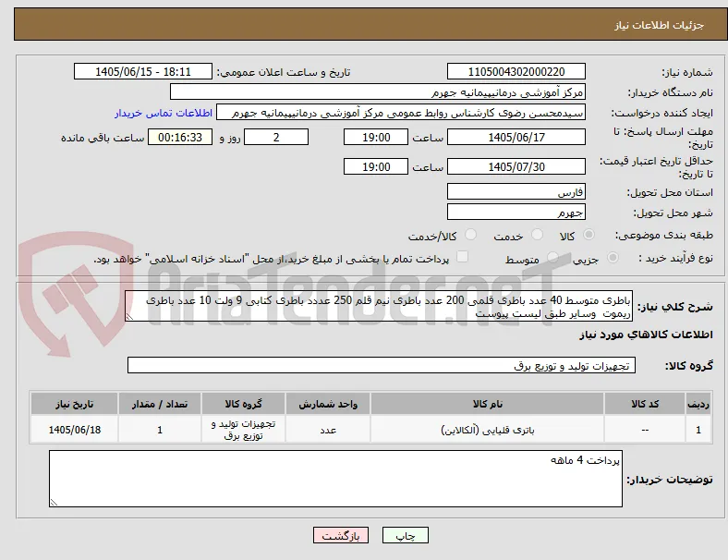The height and width of the screenshot is (560, 728).
Task: Click the گروه کالا column header
Action: 243,404
